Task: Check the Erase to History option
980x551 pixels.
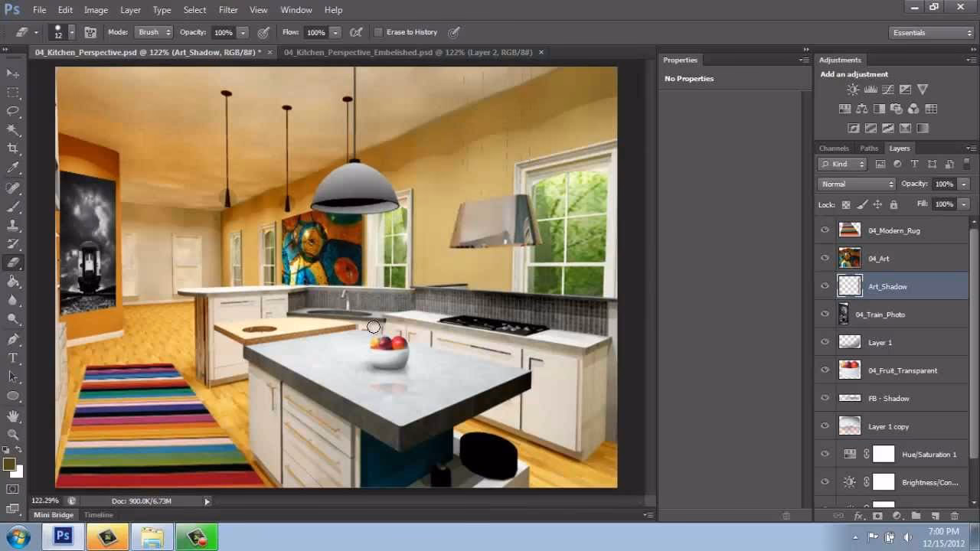Action: pyautogui.click(x=378, y=32)
